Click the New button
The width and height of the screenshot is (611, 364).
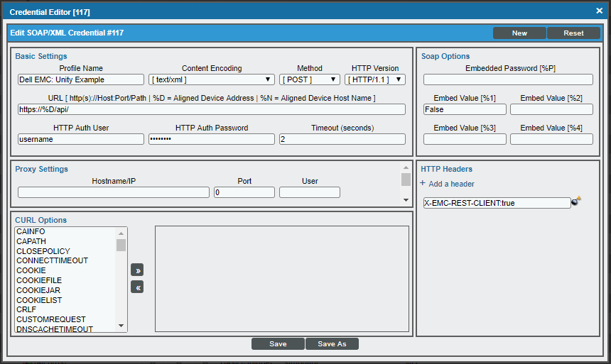[x=519, y=33]
